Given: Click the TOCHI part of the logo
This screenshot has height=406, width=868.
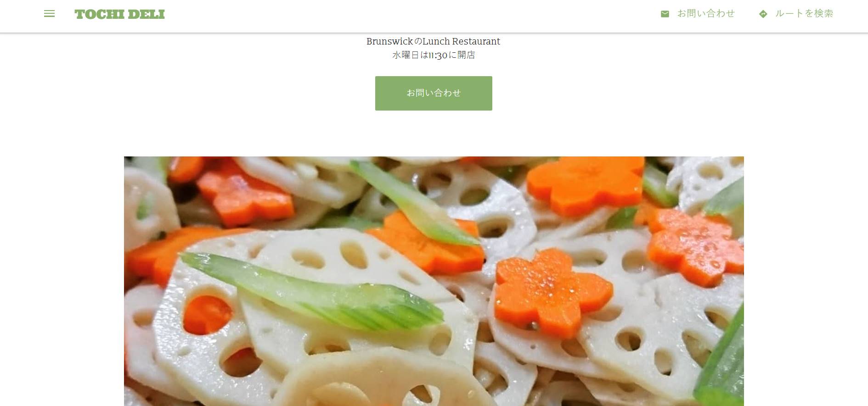Looking at the screenshot, I should click(x=100, y=14).
